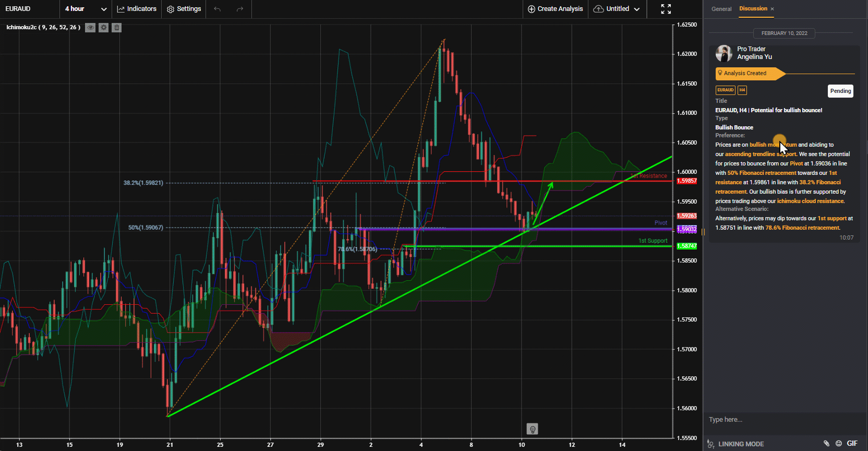Click the February 10, 2022 date badge

point(784,33)
